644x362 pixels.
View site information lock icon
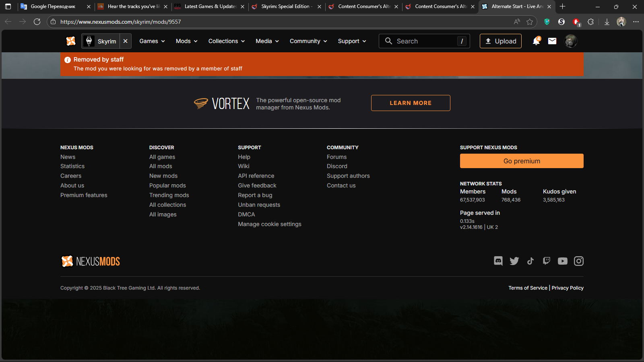53,22
